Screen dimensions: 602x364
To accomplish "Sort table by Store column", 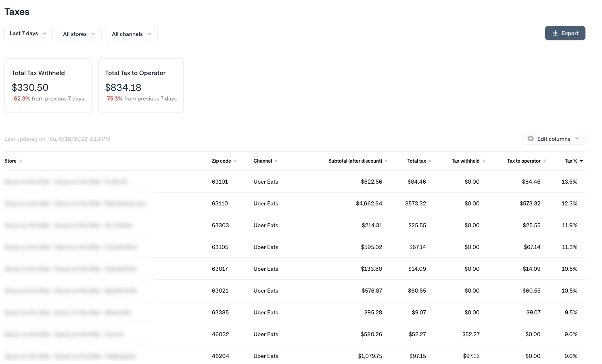I will tap(13, 161).
